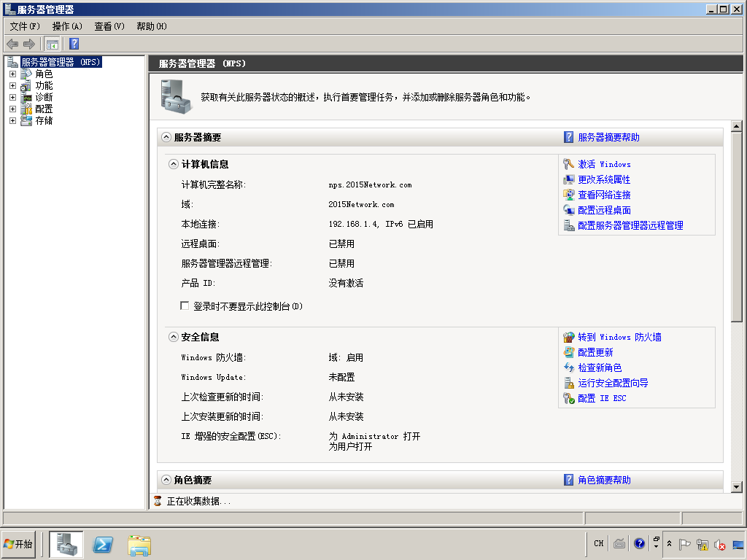Click the 更改系统属性 computer icon
The width and height of the screenshot is (747, 560).
[569, 179]
